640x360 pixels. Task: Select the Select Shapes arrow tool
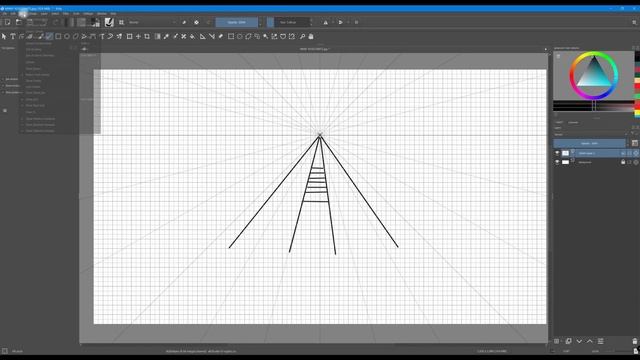click(4, 36)
